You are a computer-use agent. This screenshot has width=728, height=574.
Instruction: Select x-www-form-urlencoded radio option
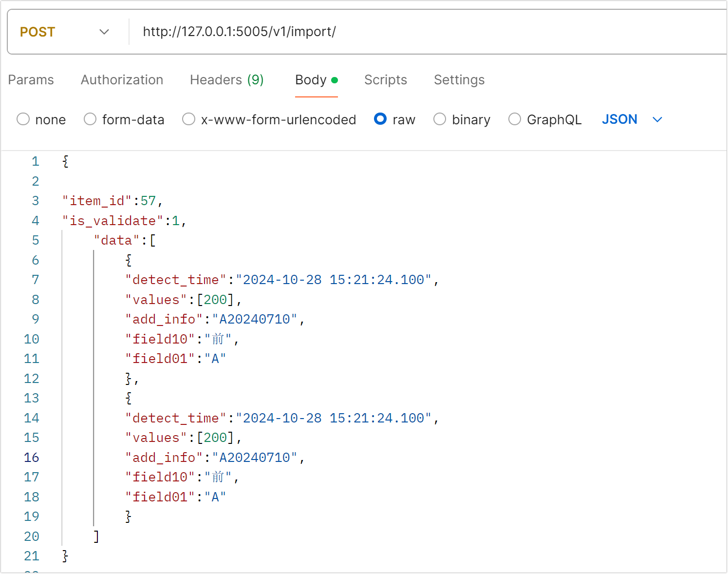tap(188, 119)
